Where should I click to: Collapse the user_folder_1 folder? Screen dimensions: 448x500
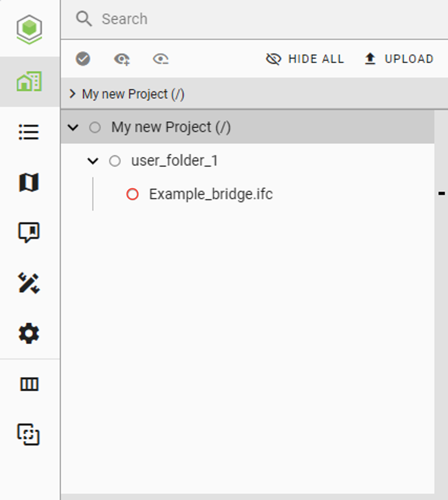(x=93, y=161)
